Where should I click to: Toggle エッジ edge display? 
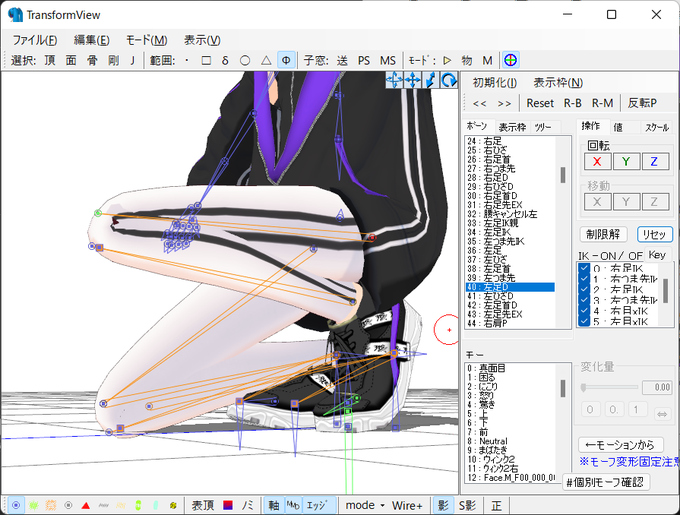[x=318, y=505]
